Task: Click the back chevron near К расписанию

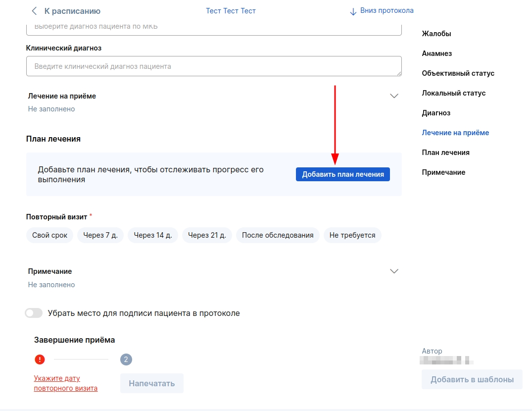Action: click(x=34, y=11)
